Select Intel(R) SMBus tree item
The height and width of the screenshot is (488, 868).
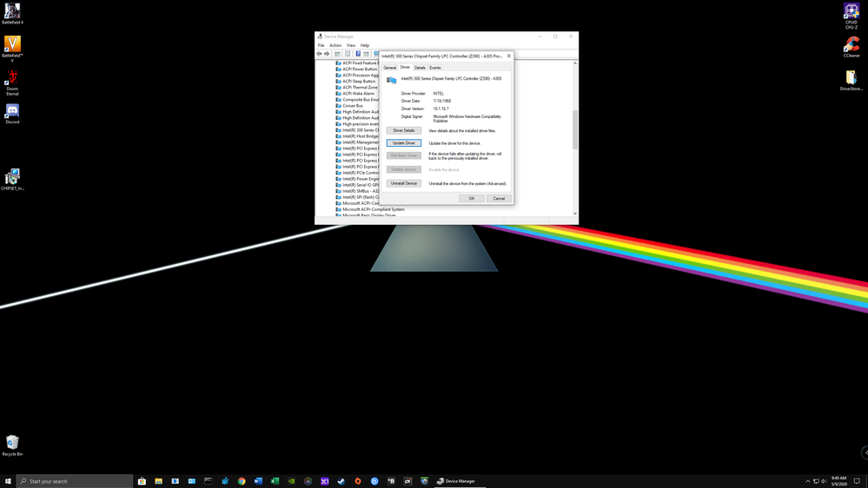(358, 191)
